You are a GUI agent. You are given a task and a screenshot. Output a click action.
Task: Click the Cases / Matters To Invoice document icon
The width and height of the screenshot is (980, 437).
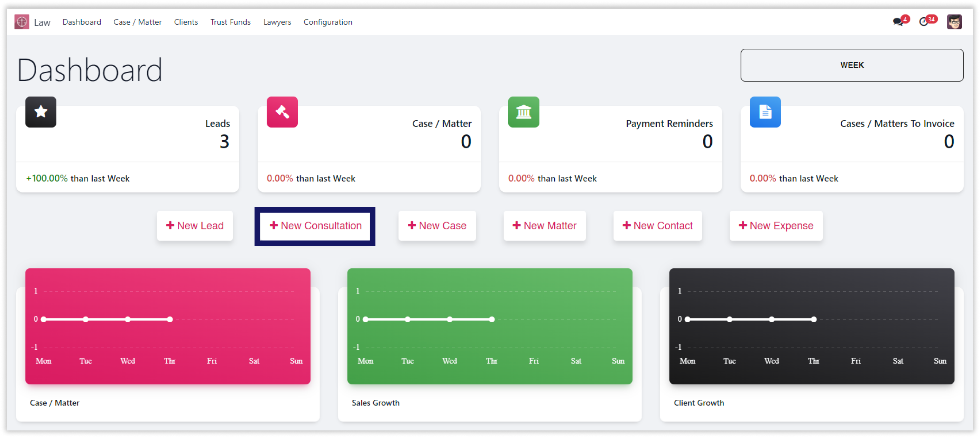click(765, 112)
